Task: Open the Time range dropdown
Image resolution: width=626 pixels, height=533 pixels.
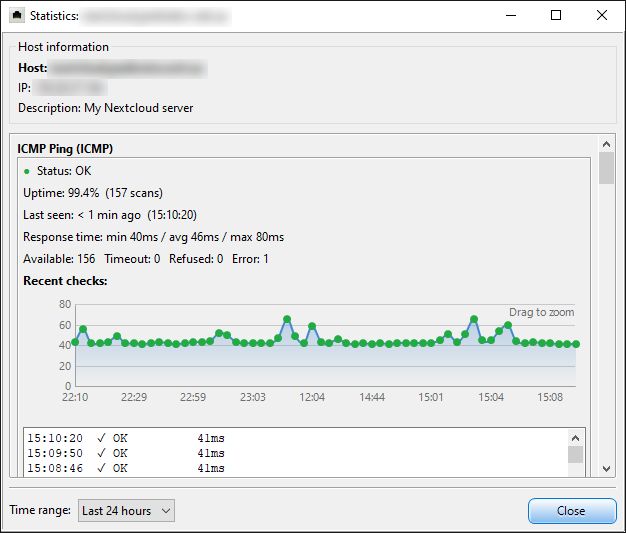Action: pyautogui.click(x=126, y=511)
